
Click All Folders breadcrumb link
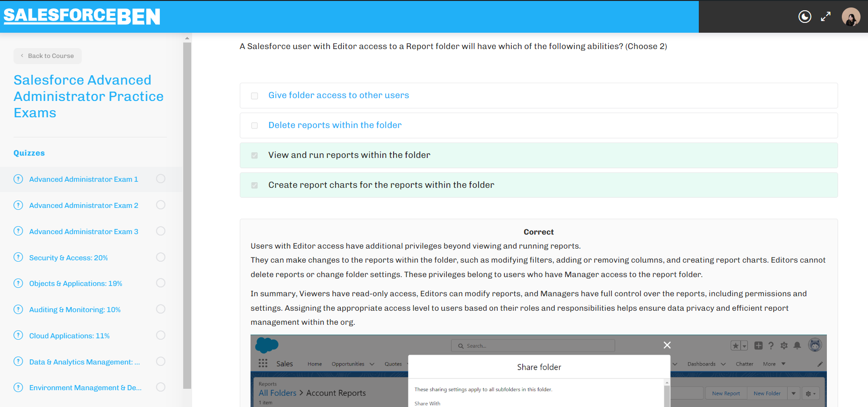coord(278,393)
